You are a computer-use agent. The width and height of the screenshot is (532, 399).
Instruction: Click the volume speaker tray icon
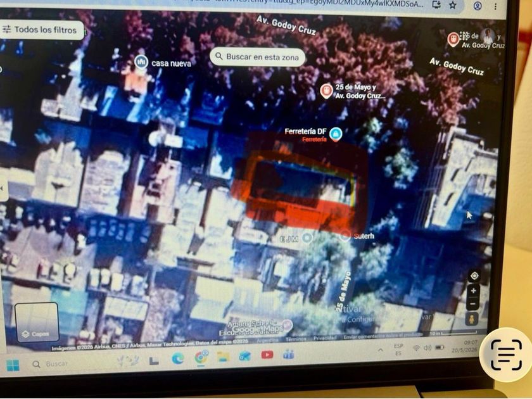tap(427, 348)
